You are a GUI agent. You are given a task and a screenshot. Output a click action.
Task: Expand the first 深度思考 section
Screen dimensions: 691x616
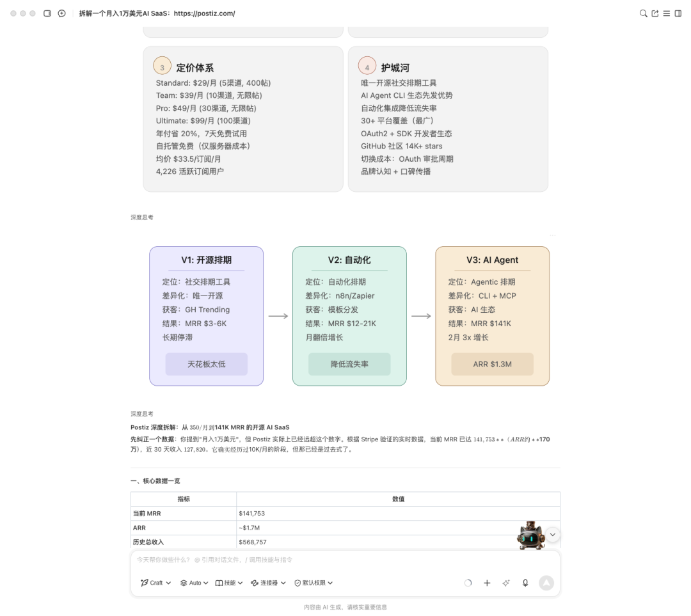(142, 217)
